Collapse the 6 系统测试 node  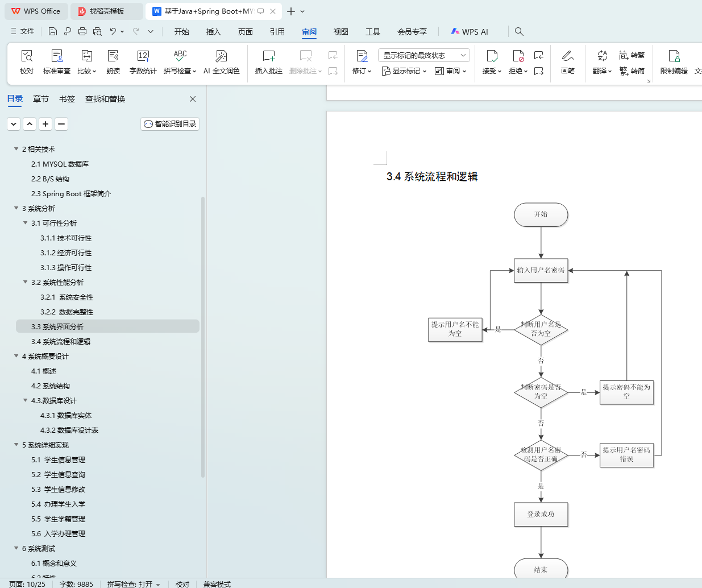click(16, 548)
